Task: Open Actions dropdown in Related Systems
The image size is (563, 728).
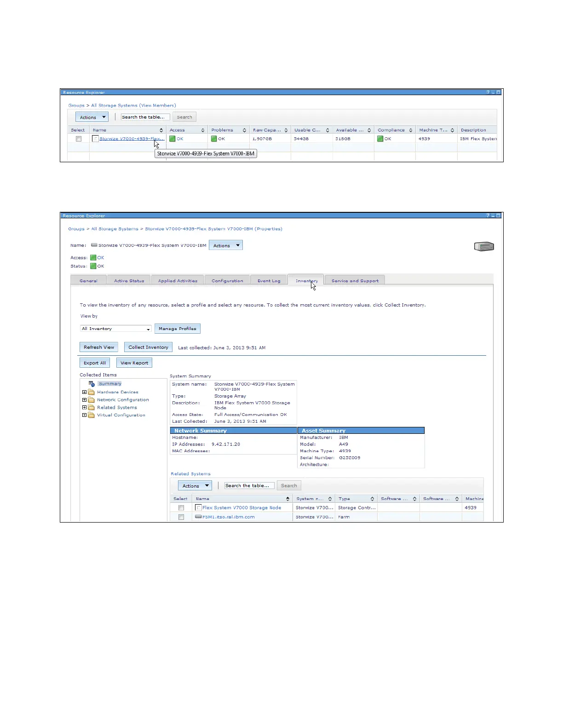Action: (195, 486)
